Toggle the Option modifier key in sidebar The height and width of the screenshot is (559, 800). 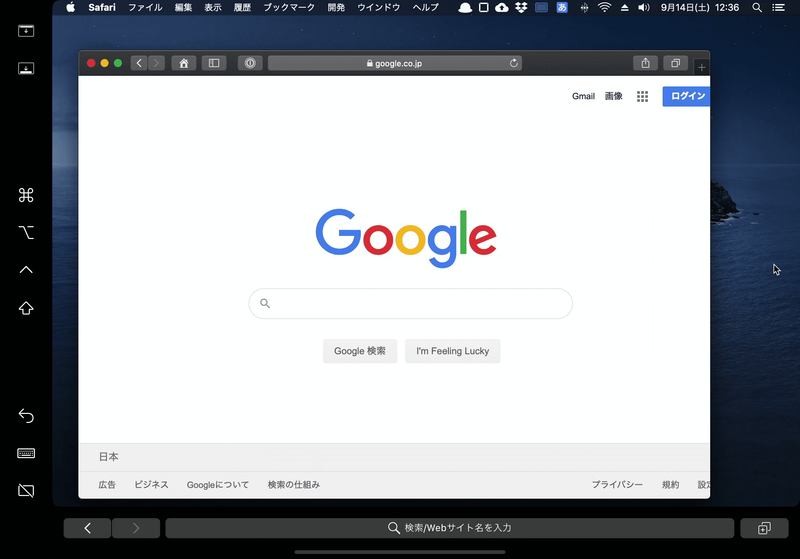(26, 233)
